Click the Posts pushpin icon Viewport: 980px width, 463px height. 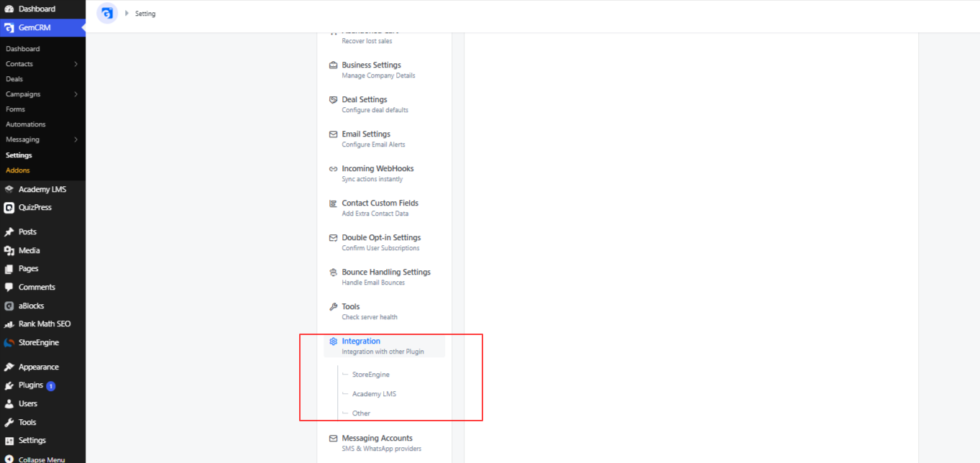[9, 232]
